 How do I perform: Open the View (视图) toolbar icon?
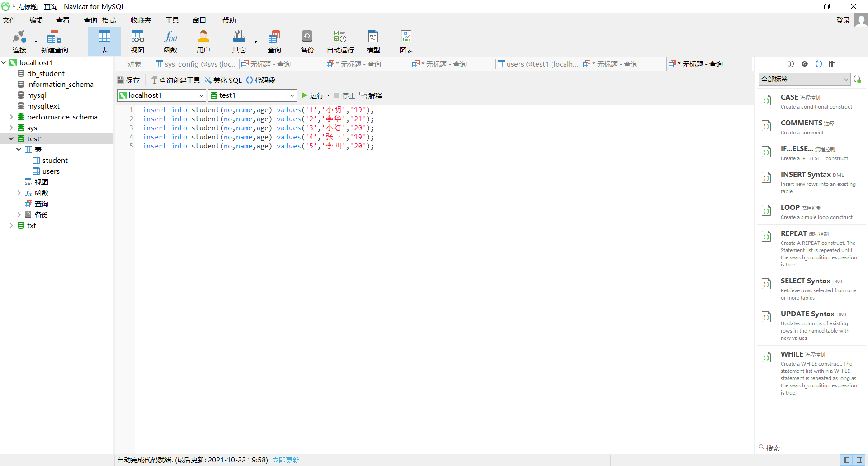(137, 42)
